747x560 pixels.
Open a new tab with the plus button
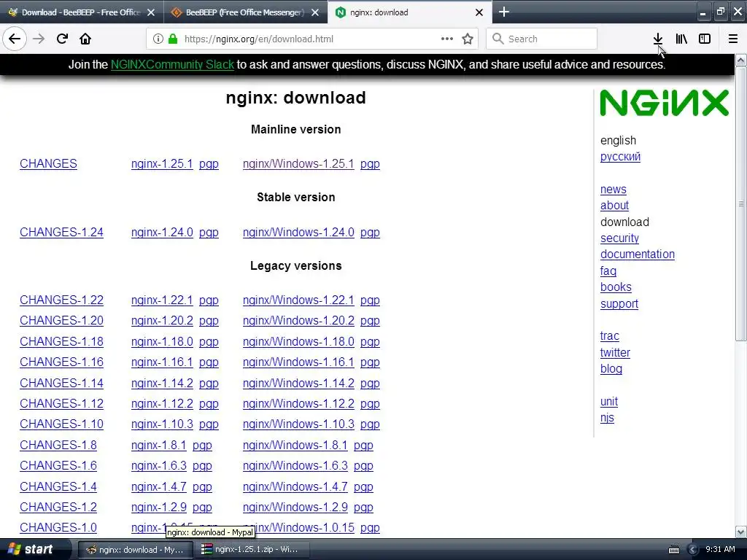coord(504,12)
